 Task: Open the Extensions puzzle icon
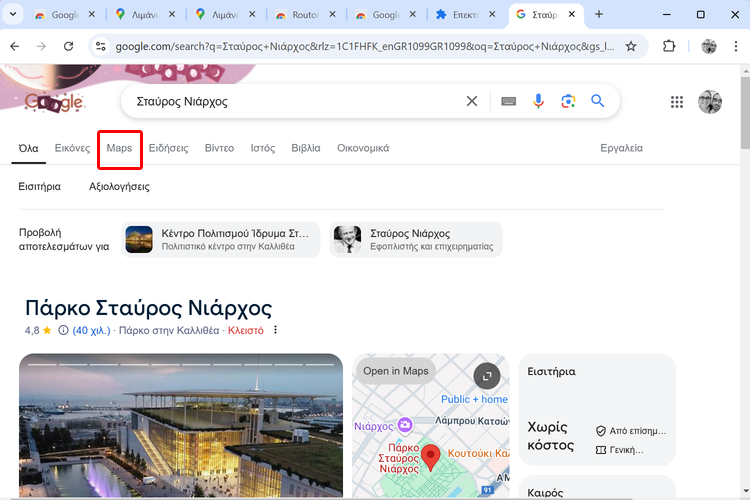pos(669,46)
